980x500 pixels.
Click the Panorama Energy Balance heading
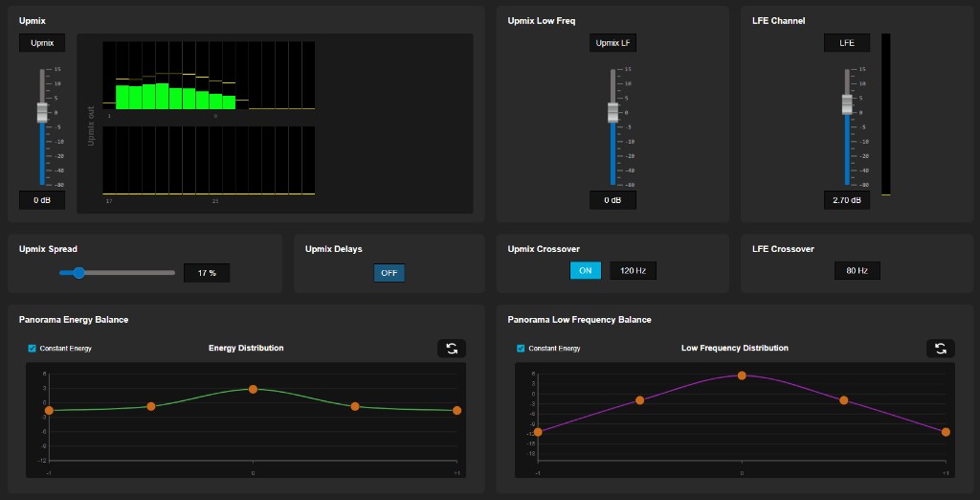(x=74, y=320)
